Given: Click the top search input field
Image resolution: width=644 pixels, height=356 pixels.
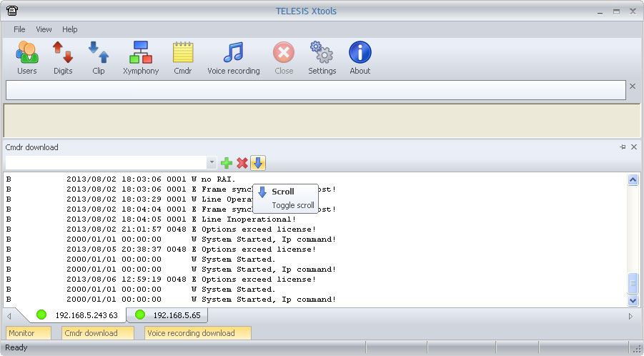Looking at the screenshot, I should [315, 89].
